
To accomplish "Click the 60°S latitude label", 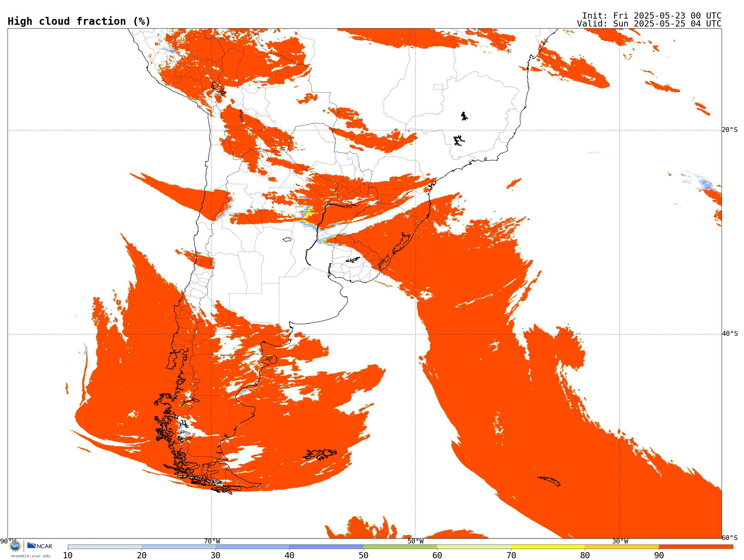I will (x=730, y=538).
